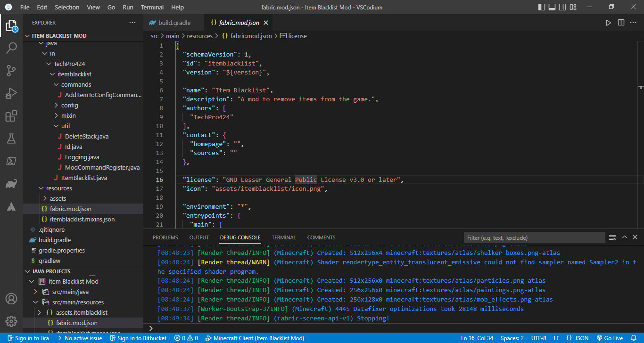Screen dimensions: 644x343
Task: Clear the Debug Console output
Action: [612, 237]
